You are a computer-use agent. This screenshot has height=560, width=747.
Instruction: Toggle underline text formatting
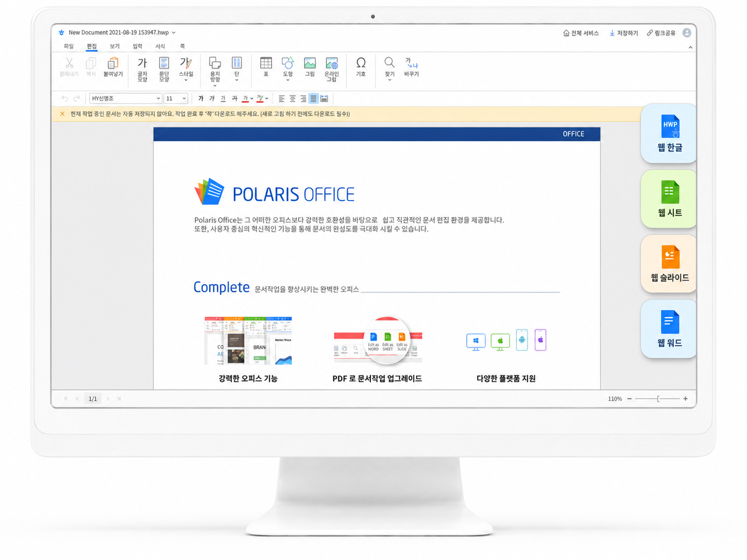click(223, 98)
